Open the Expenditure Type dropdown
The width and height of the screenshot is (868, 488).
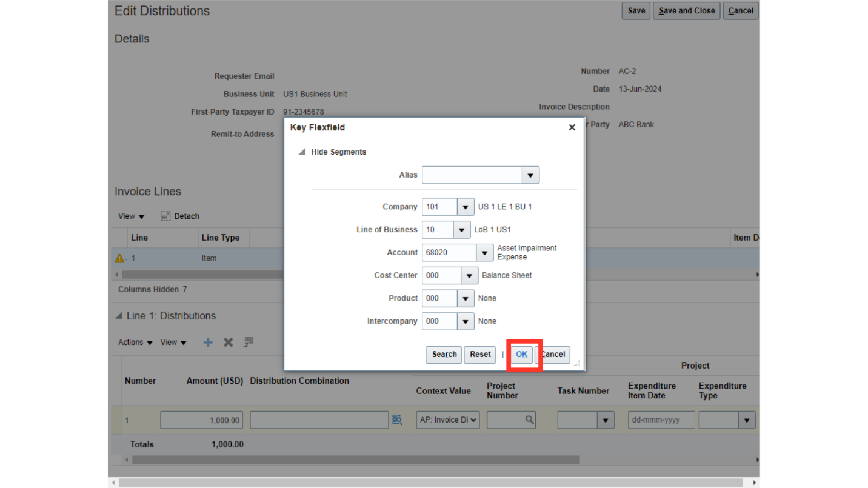click(747, 420)
